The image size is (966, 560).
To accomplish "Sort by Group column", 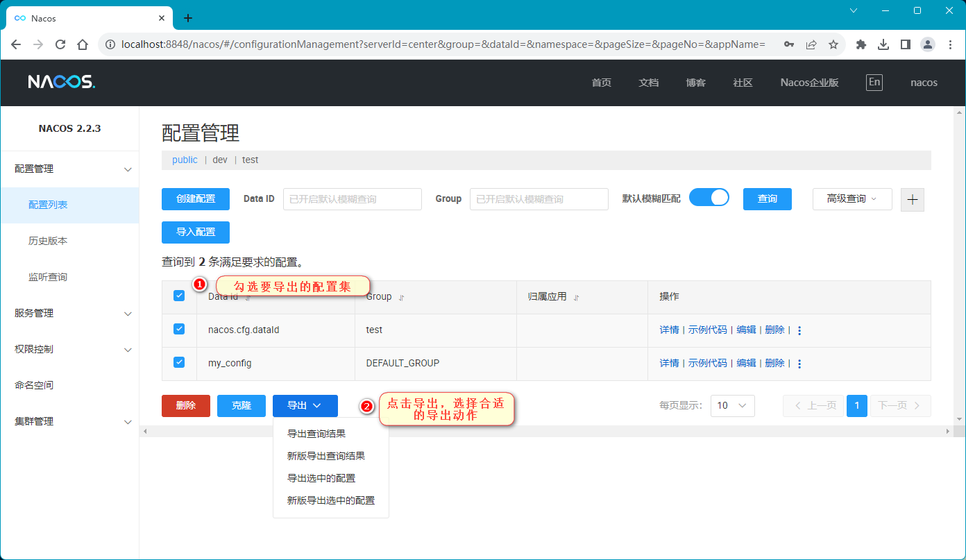I will (x=401, y=297).
